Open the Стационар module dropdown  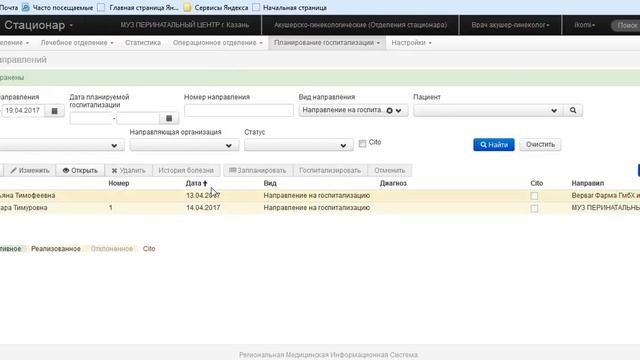[38, 25]
